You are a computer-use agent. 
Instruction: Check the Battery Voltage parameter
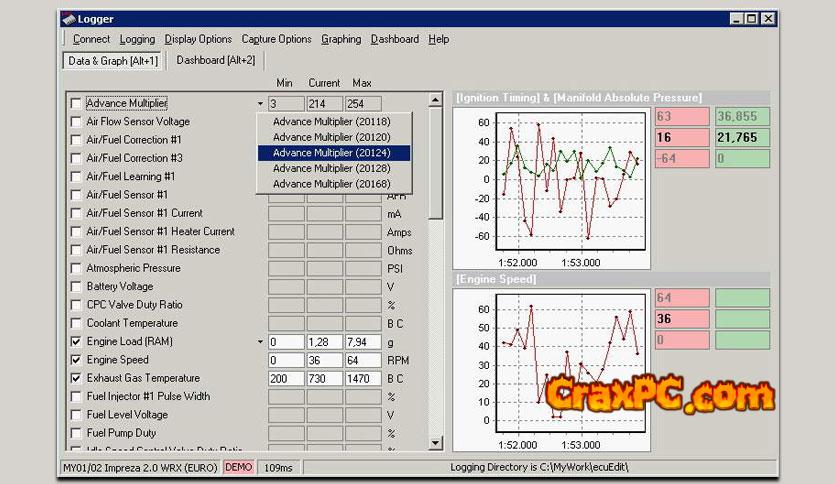76,287
